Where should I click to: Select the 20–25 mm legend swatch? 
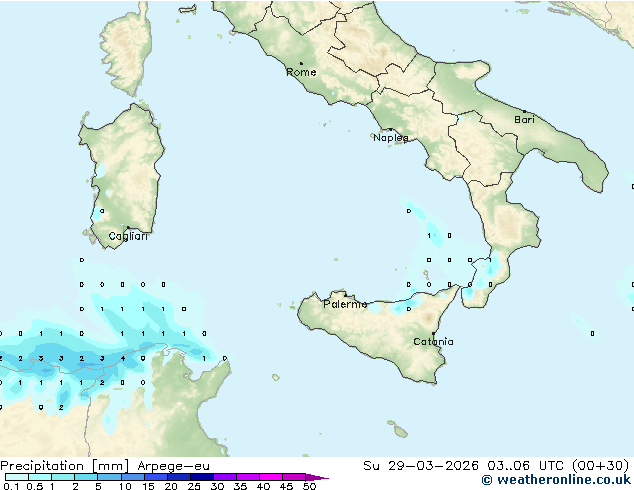point(178,477)
